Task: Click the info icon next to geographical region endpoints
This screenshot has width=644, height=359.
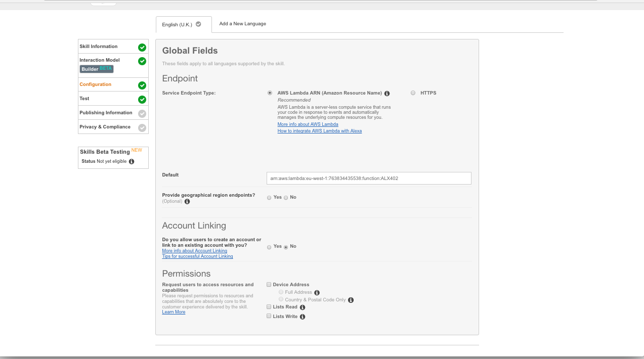Action: tap(187, 201)
